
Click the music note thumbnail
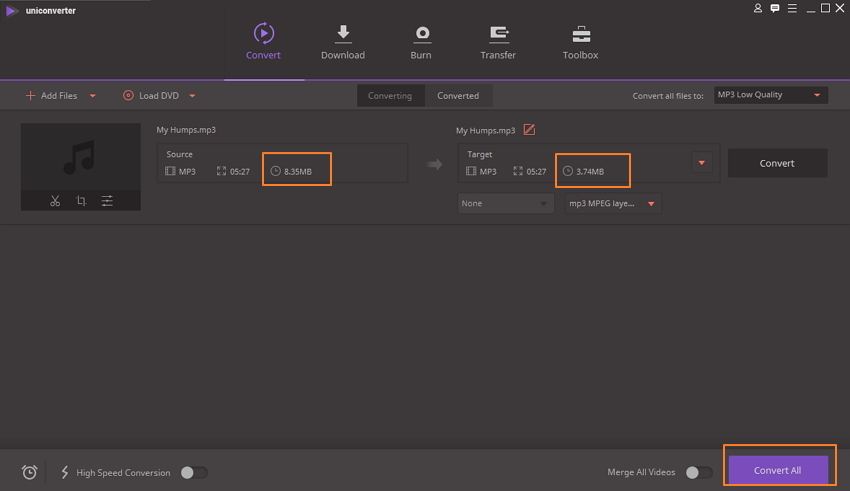pos(80,157)
